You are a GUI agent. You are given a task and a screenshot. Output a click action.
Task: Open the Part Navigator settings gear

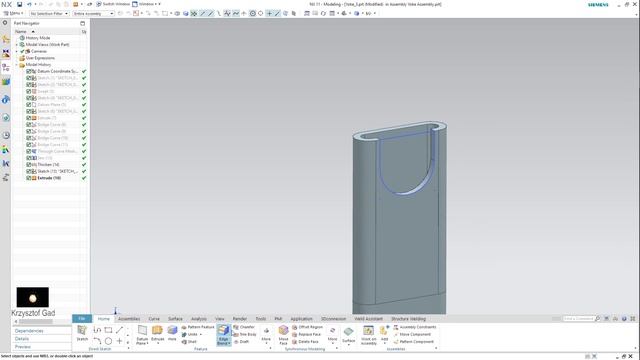[x=5, y=23]
